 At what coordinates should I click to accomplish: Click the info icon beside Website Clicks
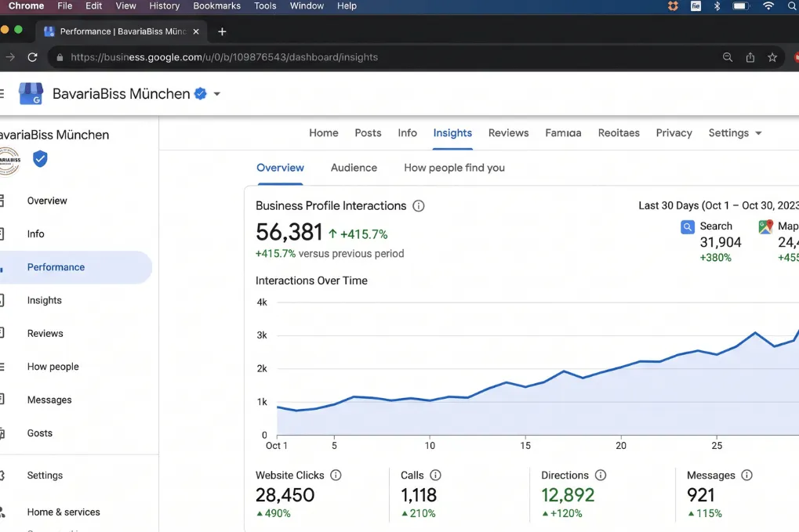click(x=336, y=476)
